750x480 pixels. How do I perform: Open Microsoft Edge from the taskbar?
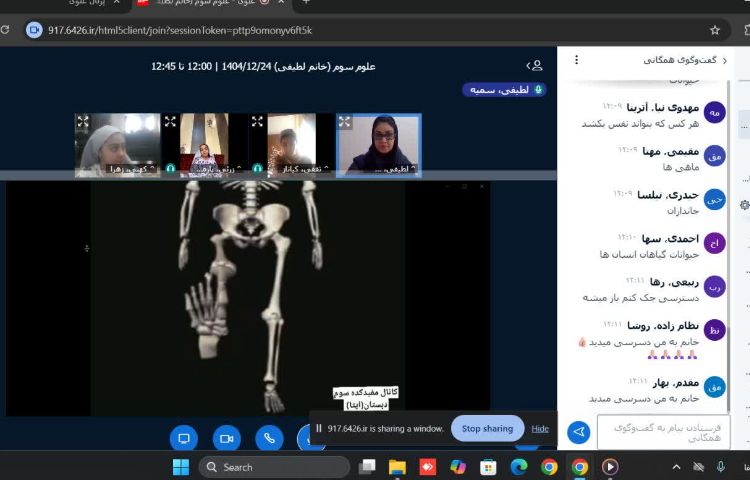click(x=518, y=467)
